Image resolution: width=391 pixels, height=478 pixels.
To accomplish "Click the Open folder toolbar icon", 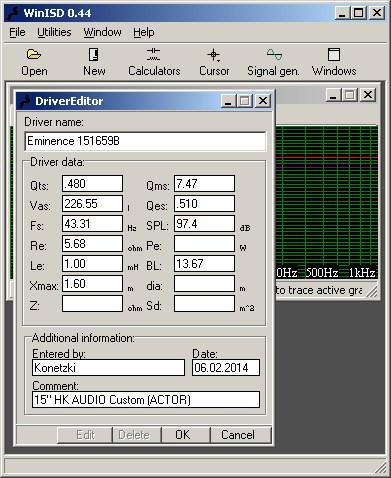I will [x=34, y=54].
